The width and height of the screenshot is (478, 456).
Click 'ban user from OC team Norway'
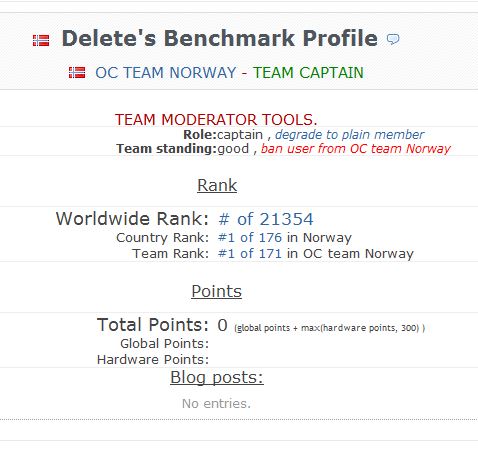pyautogui.click(x=356, y=149)
